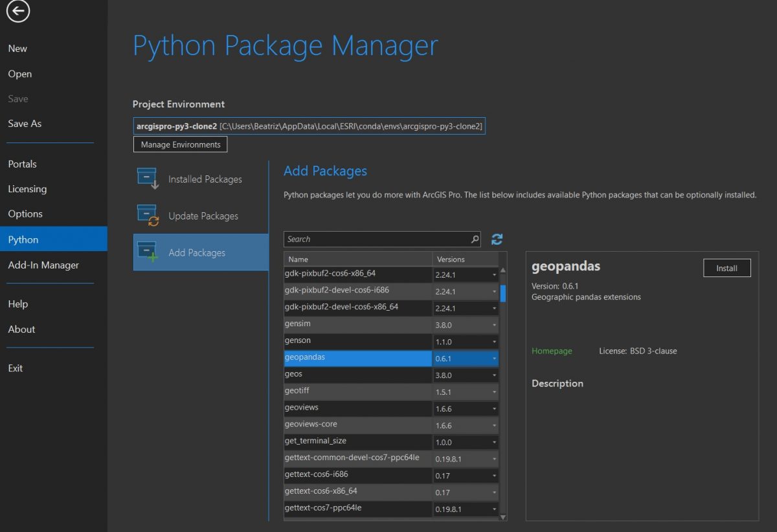Viewport: 777px width, 532px height.
Task: Click inside the package Search field
Action: pyautogui.click(x=376, y=239)
